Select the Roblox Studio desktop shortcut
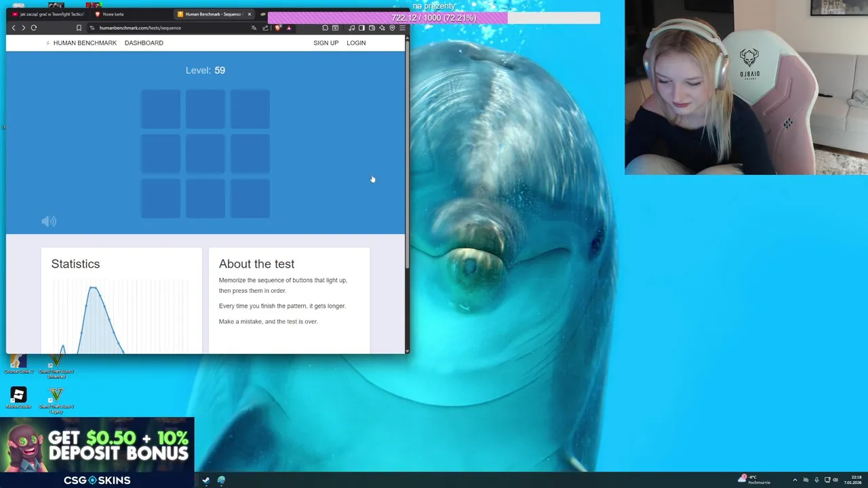The height and width of the screenshot is (488, 868). point(18,398)
